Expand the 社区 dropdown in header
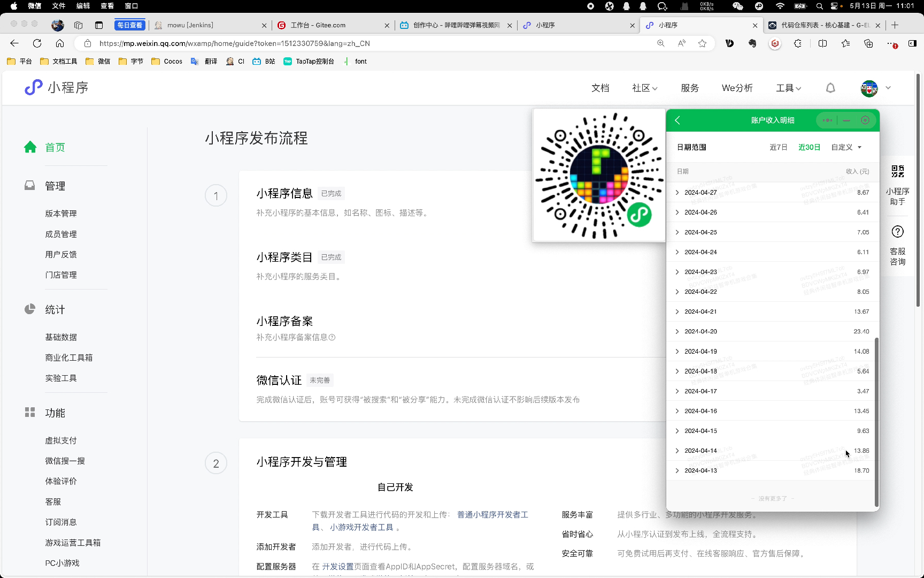The height and width of the screenshot is (578, 924). click(645, 88)
